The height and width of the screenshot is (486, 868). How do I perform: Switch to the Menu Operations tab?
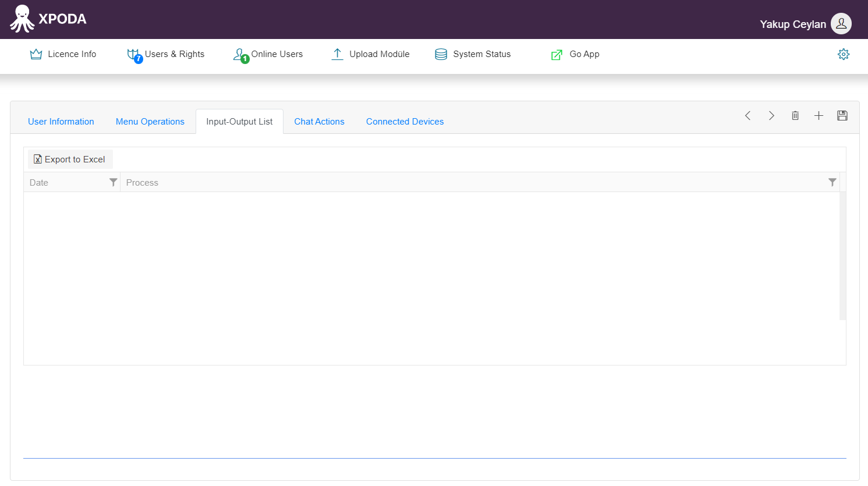click(x=150, y=122)
